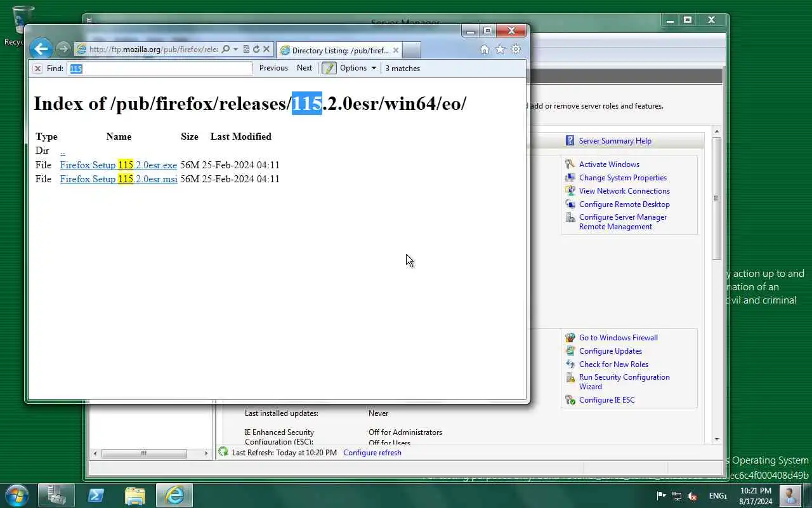Open View Network Connections link
The image size is (812, 508).
(x=624, y=191)
